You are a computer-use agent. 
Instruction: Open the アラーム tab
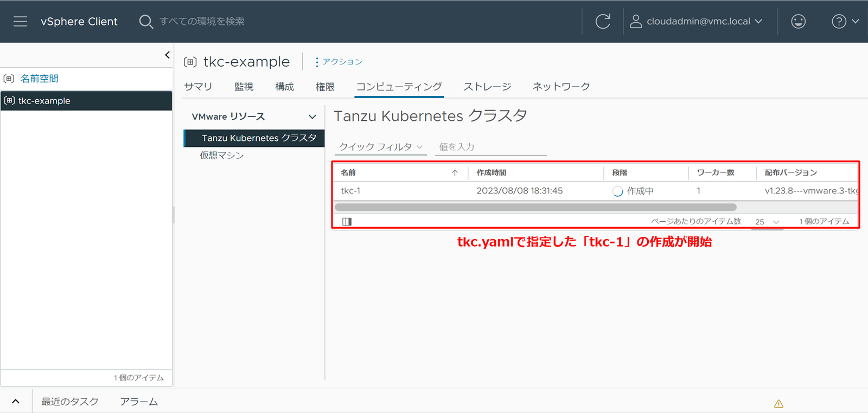[139, 402]
